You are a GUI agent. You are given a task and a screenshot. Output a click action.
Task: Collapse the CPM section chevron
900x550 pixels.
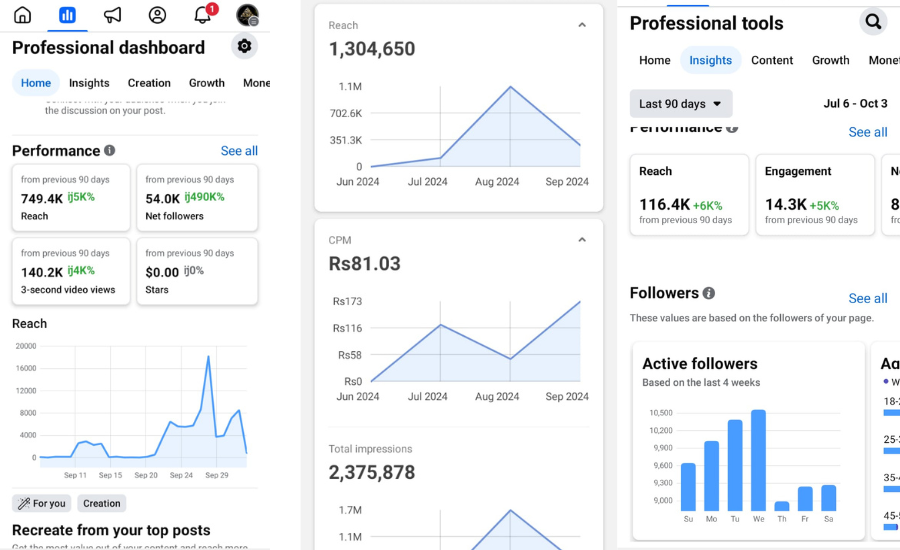[582, 240]
